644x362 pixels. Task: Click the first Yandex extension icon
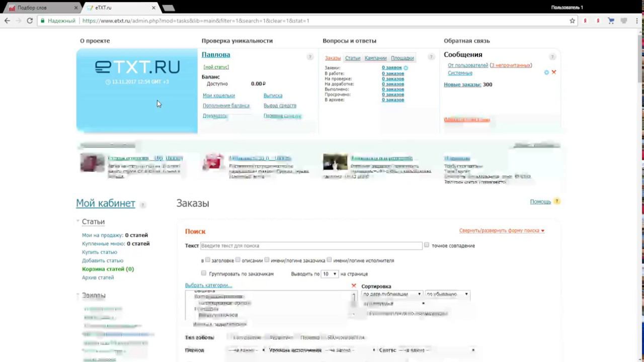coord(585,21)
